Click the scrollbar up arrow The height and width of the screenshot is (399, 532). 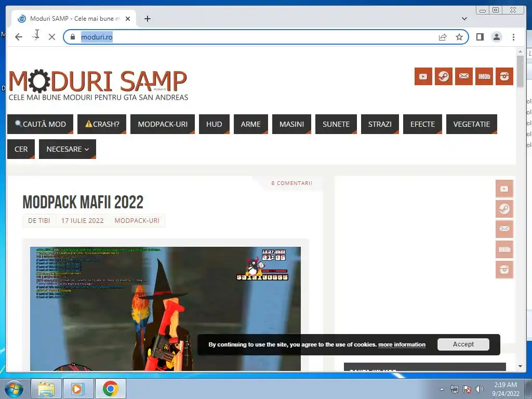coord(520,51)
